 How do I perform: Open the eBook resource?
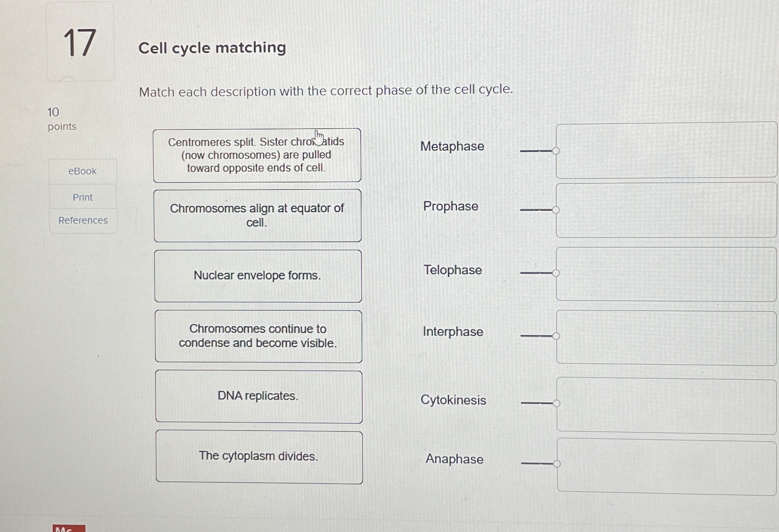point(82,170)
